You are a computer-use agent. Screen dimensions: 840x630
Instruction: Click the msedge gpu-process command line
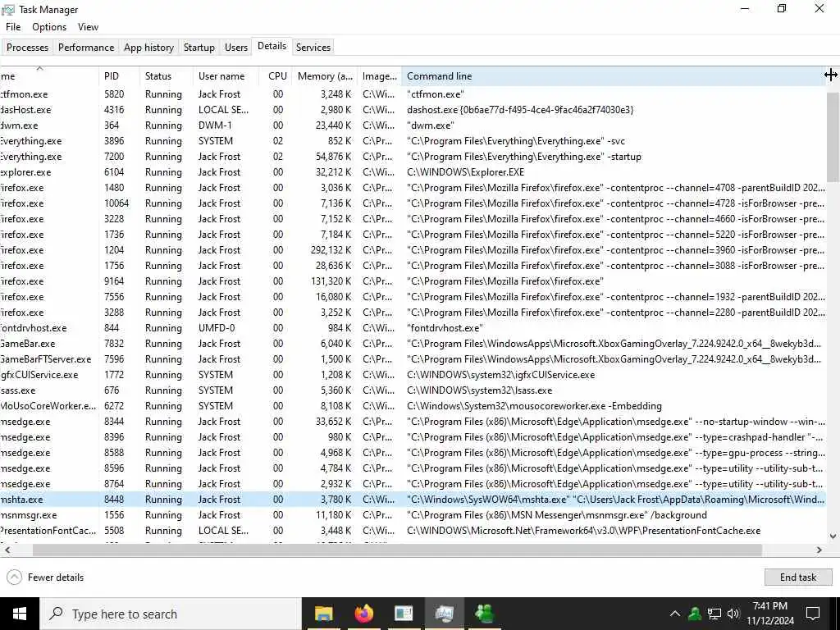(x=615, y=453)
